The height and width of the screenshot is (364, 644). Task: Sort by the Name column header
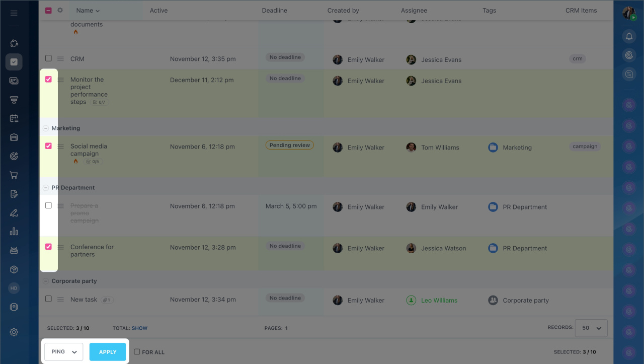tap(88, 11)
